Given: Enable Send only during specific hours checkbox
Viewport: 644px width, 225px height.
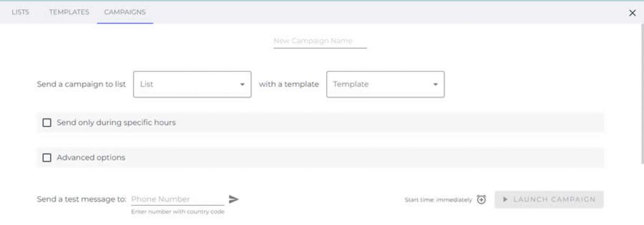Looking at the screenshot, I should (x=47, y=123).
